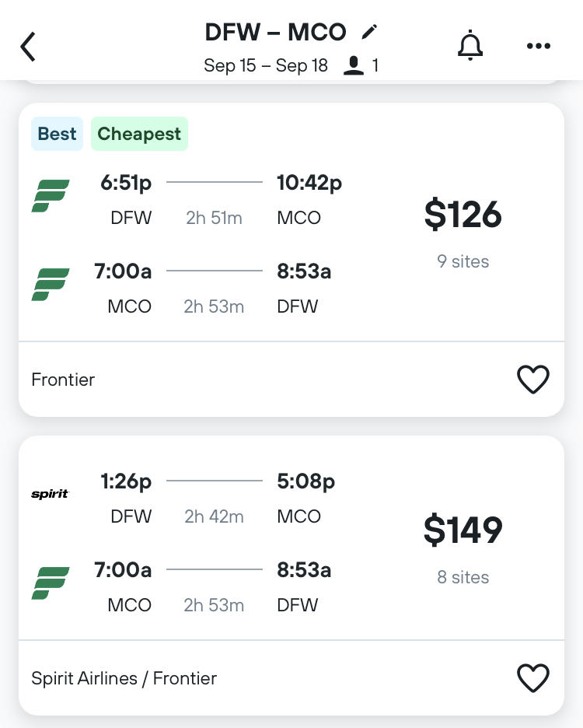Open the $149 price deal
Image resolution: width=583 pixels, height=728 pixels.
click(x=463, y=530)
